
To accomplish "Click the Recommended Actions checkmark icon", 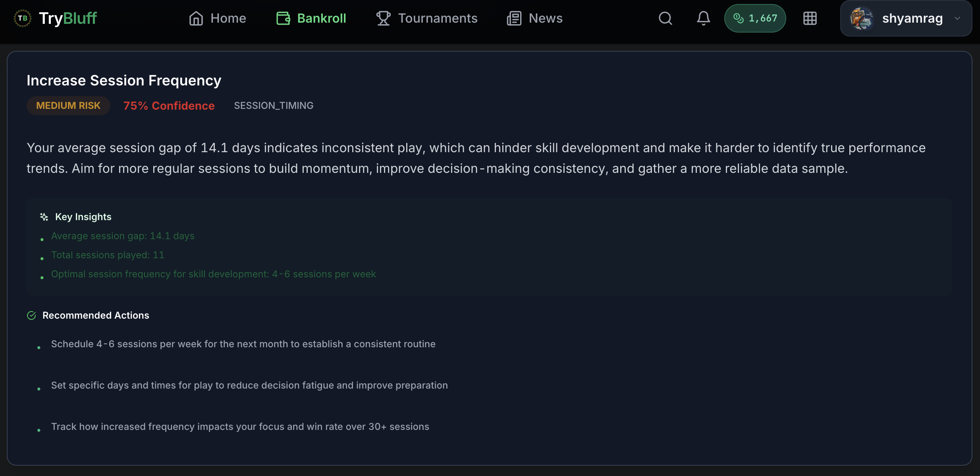I will click(x=32, y=315).
